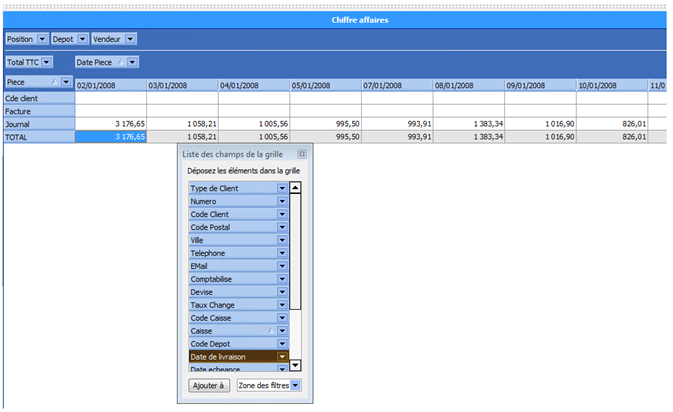Click the field list scrollbar thumb
This screenshot has width=673, height=412.
click(x=295, y=251)
